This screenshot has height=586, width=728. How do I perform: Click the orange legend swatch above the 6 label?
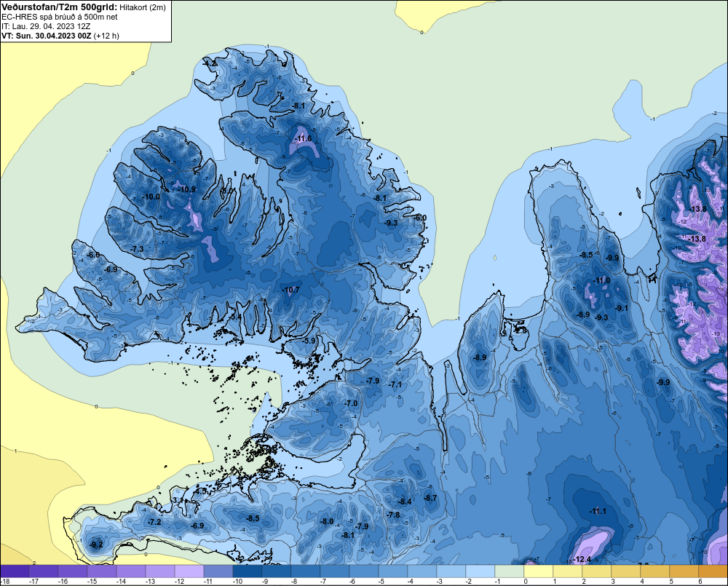pyautogui.click(x=713, y=571)
